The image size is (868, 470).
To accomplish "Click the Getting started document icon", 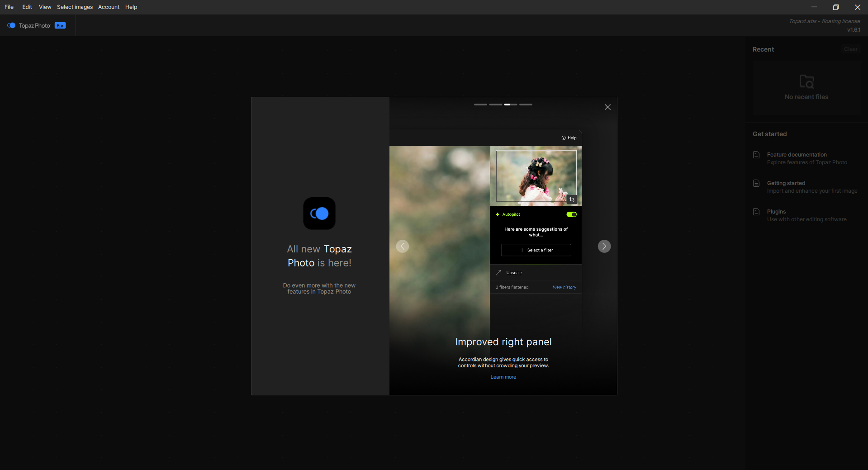I will click(x=756, y=183).
